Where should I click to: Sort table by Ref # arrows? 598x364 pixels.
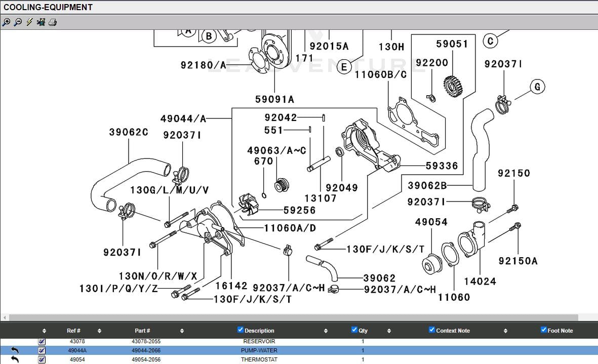[99, 331]
